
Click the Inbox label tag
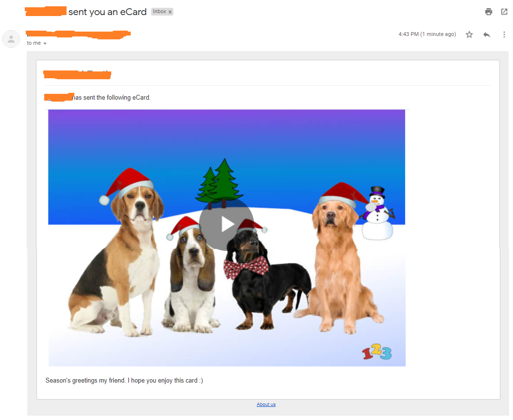159,12
